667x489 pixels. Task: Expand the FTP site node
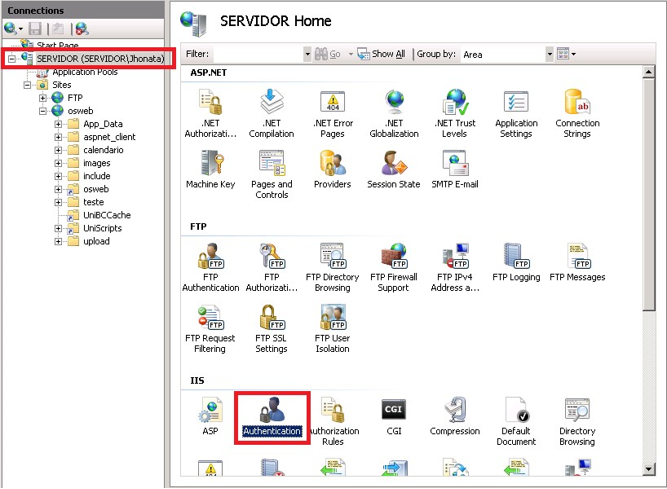[x=43, y=98]
